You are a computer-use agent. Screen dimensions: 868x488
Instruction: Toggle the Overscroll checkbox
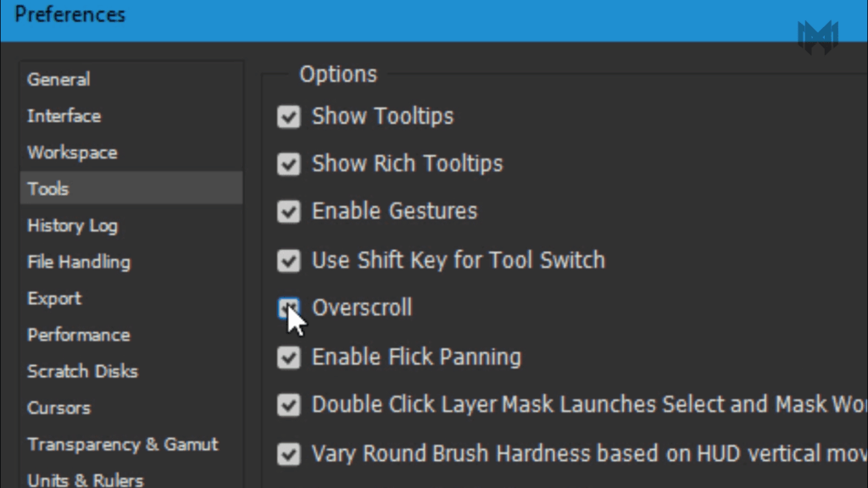[288, 308]
